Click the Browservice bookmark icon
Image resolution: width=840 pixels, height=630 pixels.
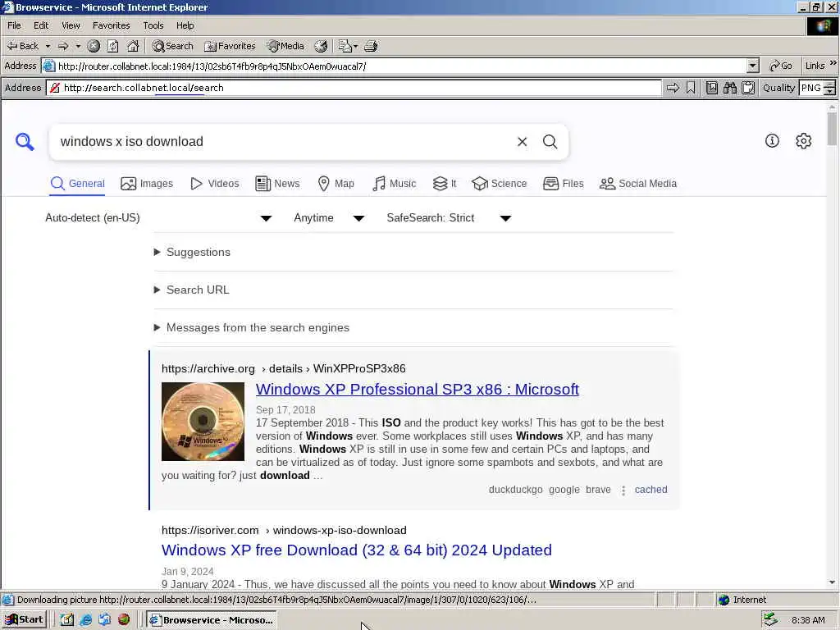(x=691, y=88)
